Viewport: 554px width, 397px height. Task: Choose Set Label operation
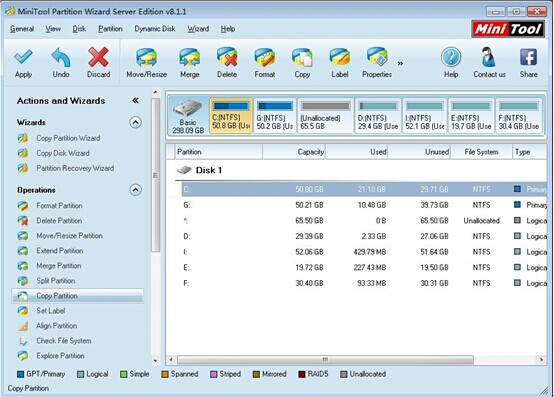coord(51,311)
